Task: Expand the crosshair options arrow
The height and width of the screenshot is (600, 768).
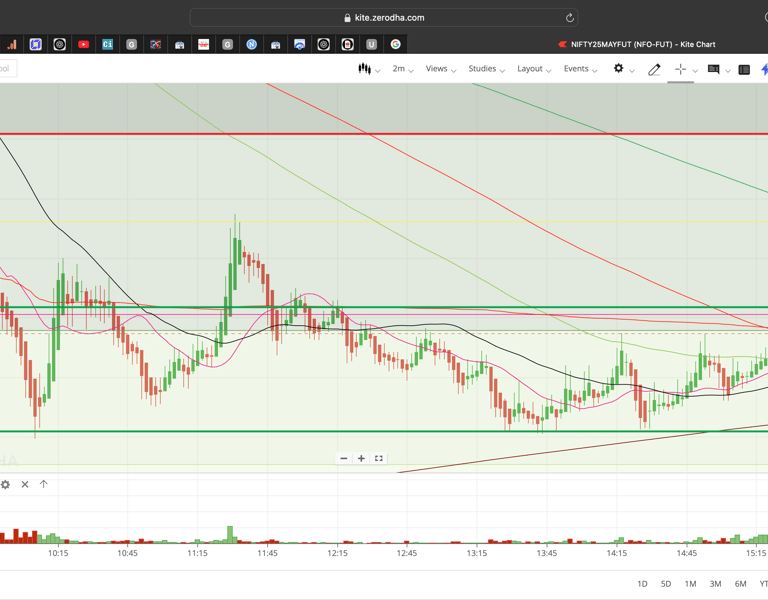Action: pos(695,71)
